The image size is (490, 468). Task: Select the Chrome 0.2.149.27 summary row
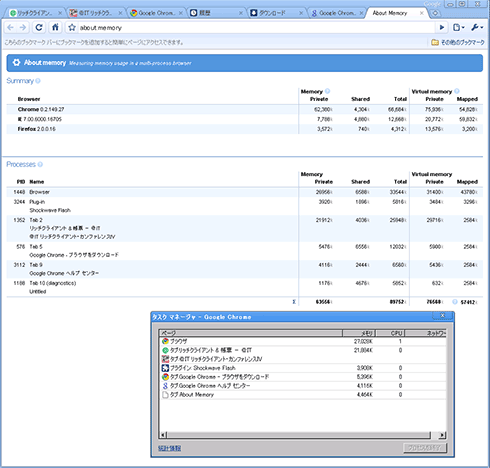244,109
